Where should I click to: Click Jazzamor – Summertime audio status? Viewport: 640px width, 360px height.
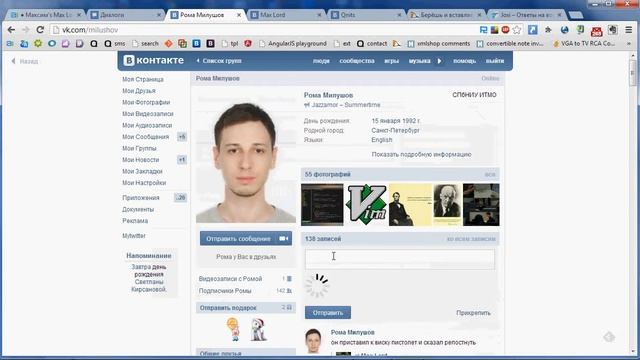coord(342,105)
